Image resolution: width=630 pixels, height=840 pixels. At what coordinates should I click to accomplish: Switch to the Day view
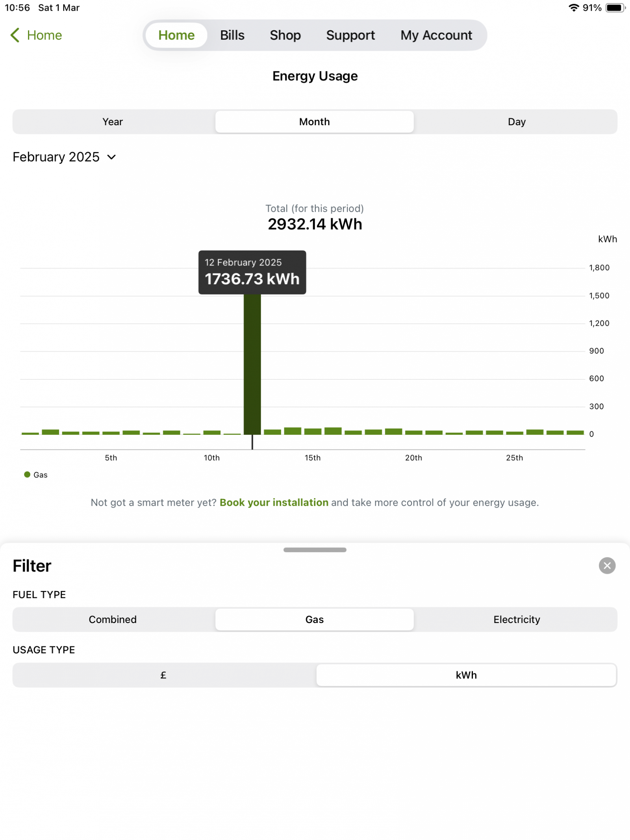coord(517,122)
